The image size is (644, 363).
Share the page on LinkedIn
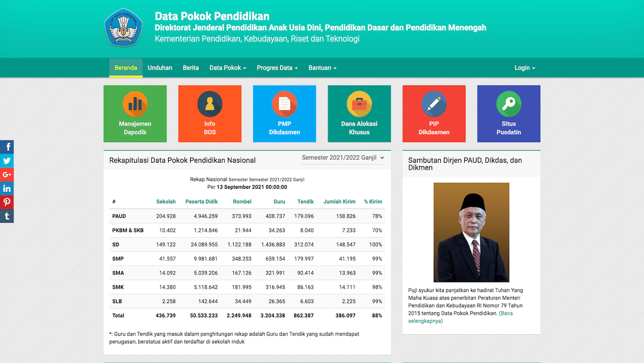[7, 189]
